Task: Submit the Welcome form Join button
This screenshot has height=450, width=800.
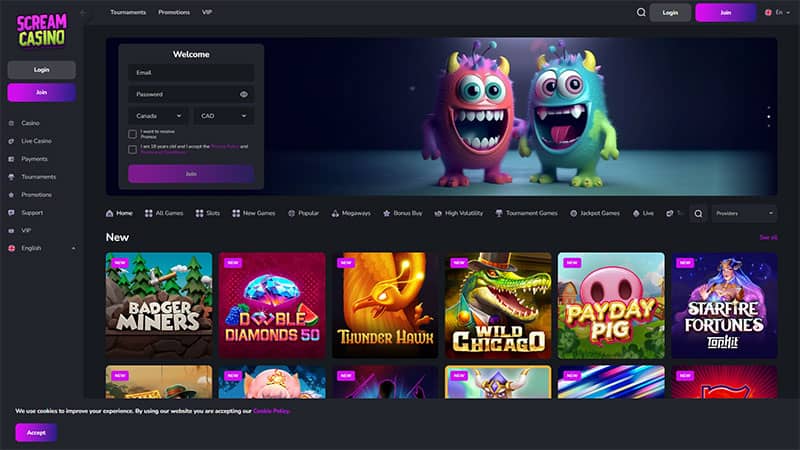Action: coord(191,174)
